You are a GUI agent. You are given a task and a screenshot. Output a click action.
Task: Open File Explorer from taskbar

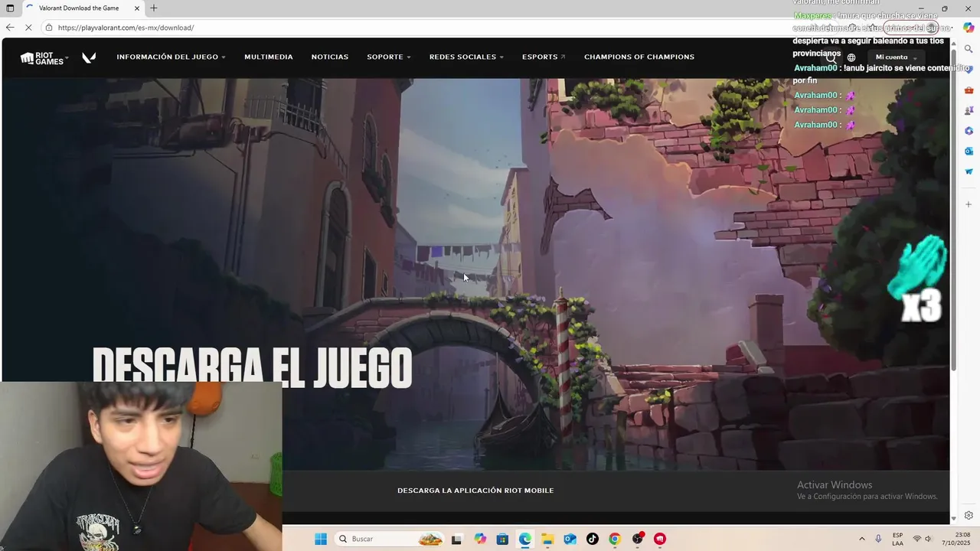click(547, 539)
